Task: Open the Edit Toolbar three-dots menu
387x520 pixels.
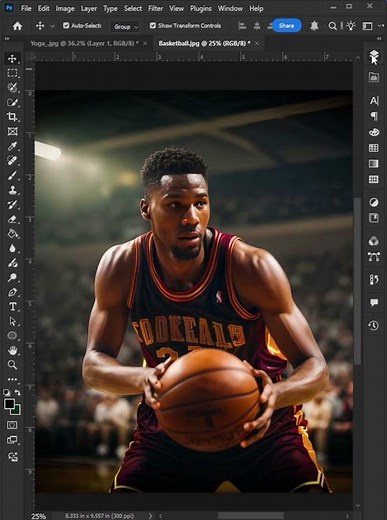Action: pos(12,379)
